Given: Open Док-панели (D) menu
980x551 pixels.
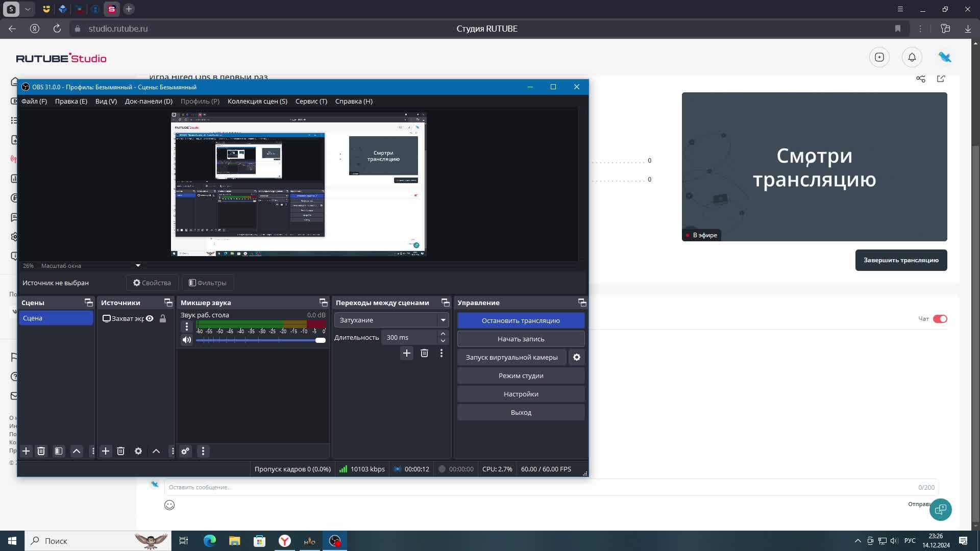Looking at the screenshot, I should click(149, 101).
